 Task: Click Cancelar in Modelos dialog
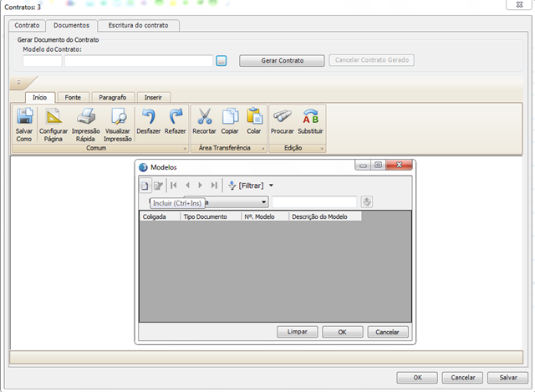pyautogui.click(x=388, y=332)
